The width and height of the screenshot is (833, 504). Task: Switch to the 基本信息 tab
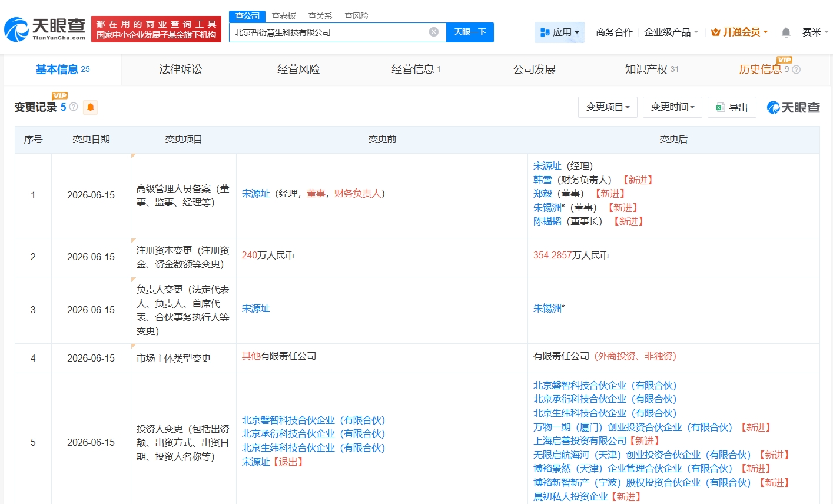coord(63,69)
